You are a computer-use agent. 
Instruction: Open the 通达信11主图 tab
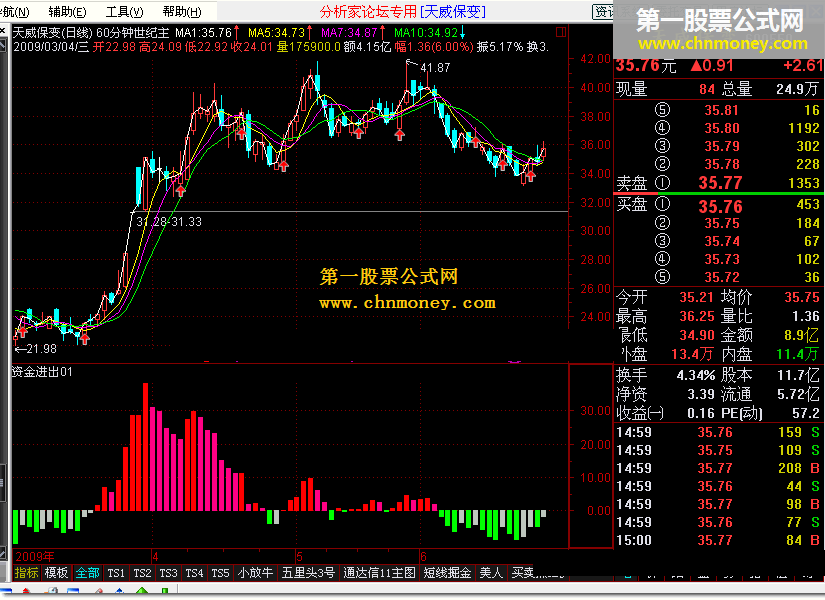point(379,573)
